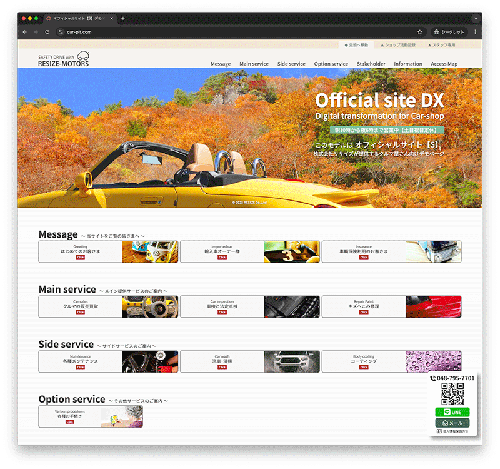Click the RESIZE-MOTORS logo
Screen dimensions: 500x469
coord(64,59)
